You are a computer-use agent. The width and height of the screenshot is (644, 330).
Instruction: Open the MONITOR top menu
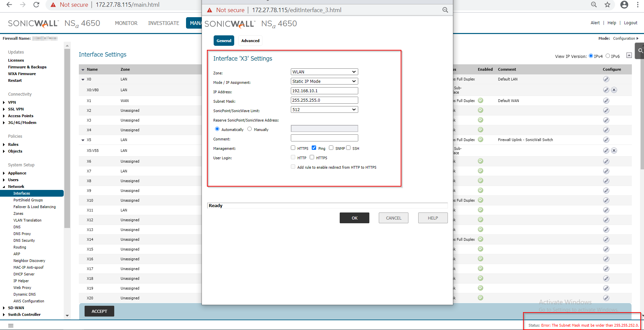tap(126, 23)
